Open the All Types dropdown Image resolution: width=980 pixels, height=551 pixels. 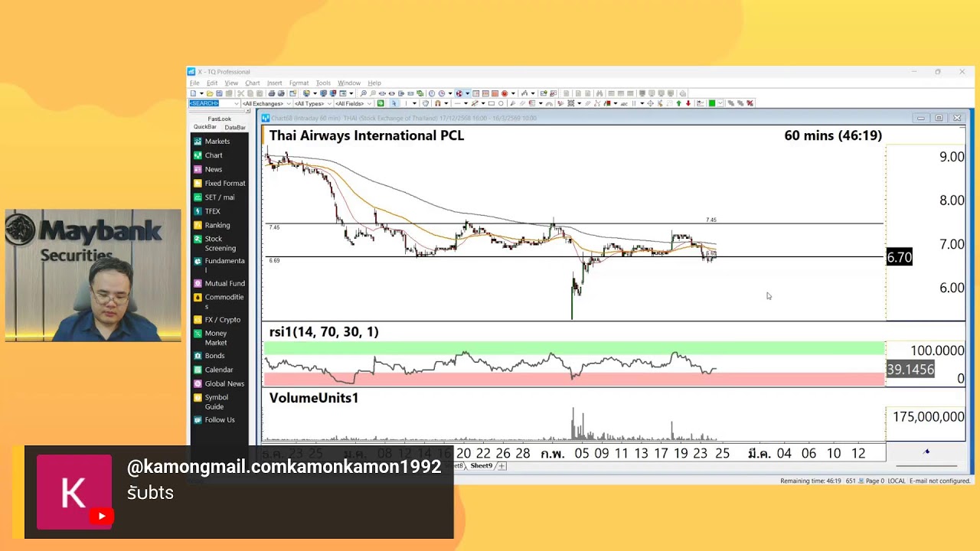(x=329, y=103)
